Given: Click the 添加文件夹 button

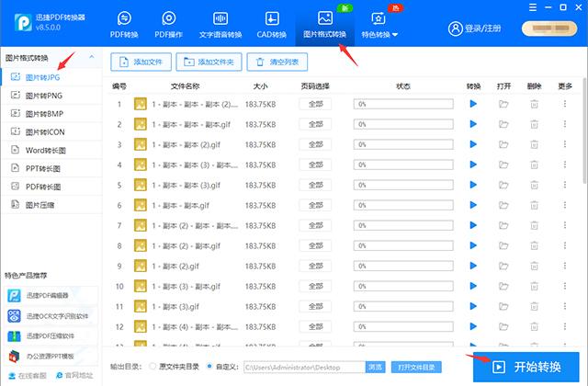Looking at the screenshot, I should click(x=209, y=62).
